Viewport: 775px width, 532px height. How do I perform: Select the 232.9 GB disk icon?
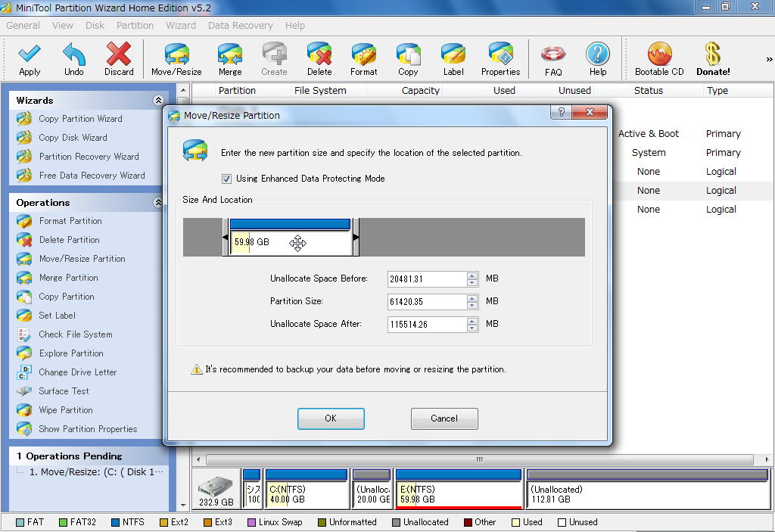(x=216, y=491)
